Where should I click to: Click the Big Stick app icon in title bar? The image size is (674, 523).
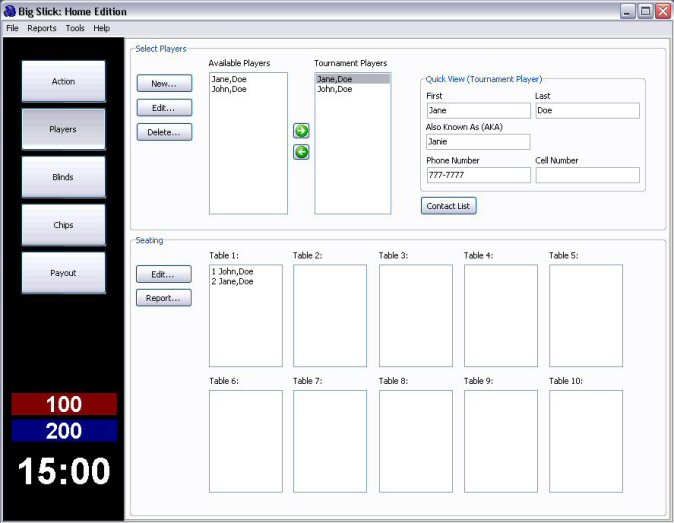point(9,11)
